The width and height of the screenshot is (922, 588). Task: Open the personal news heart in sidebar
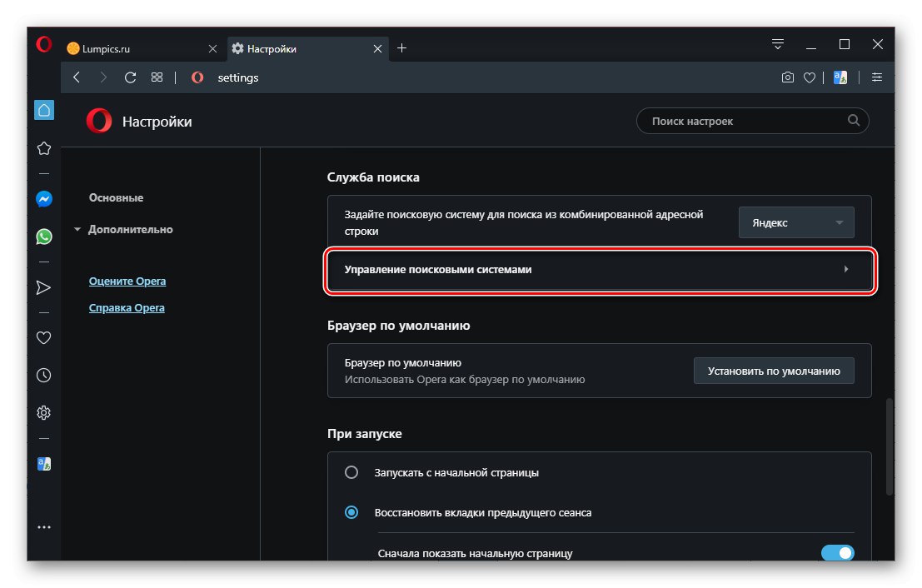coord(44,338)
